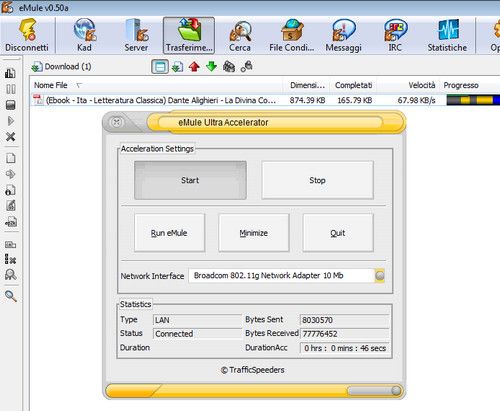
Task: Click the ed2k link icon in sidebar
Action: point(11,222)
